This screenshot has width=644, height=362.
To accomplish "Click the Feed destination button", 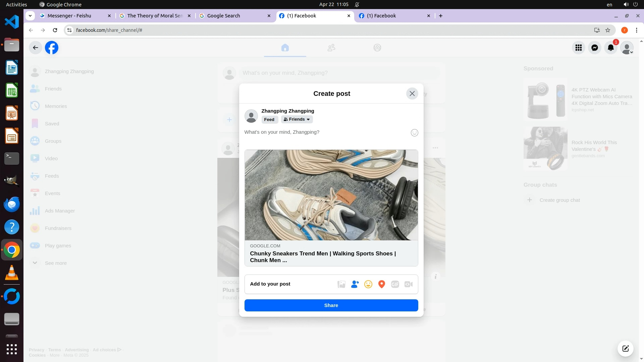I will click(x=269, y=119).
